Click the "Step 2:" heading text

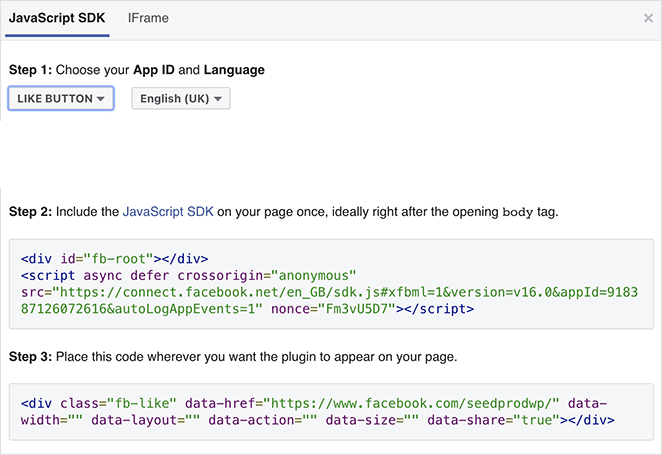(30, 211)
